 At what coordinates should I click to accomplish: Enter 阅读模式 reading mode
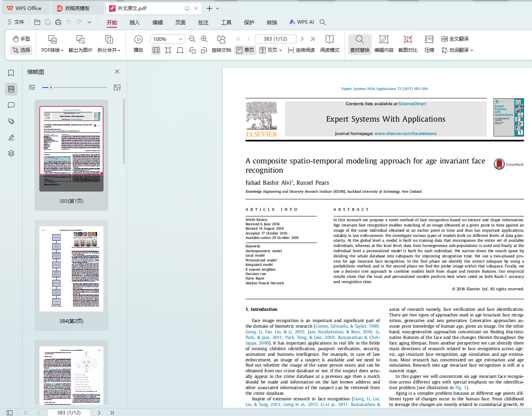click(x=330, y=44)
